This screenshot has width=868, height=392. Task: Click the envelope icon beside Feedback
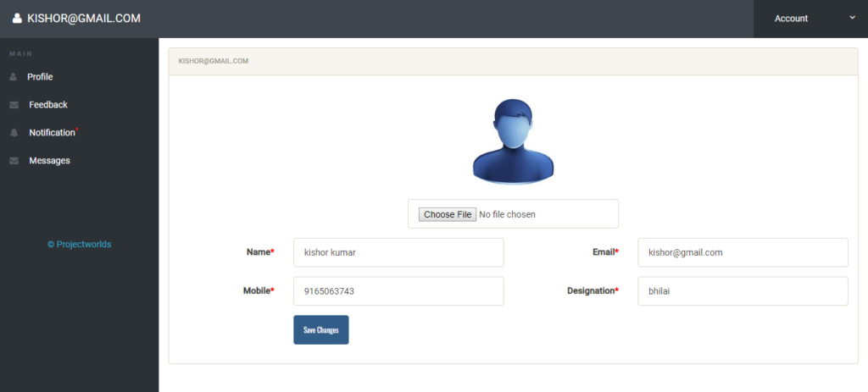click(x=14, y=105)
